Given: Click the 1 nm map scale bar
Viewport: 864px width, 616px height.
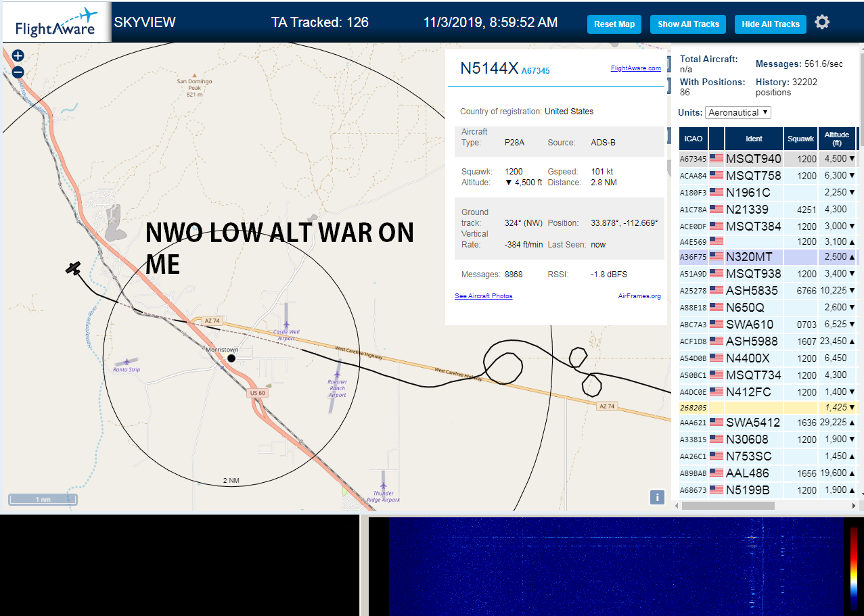Looking at the screenshot, I should click(43, 500).
